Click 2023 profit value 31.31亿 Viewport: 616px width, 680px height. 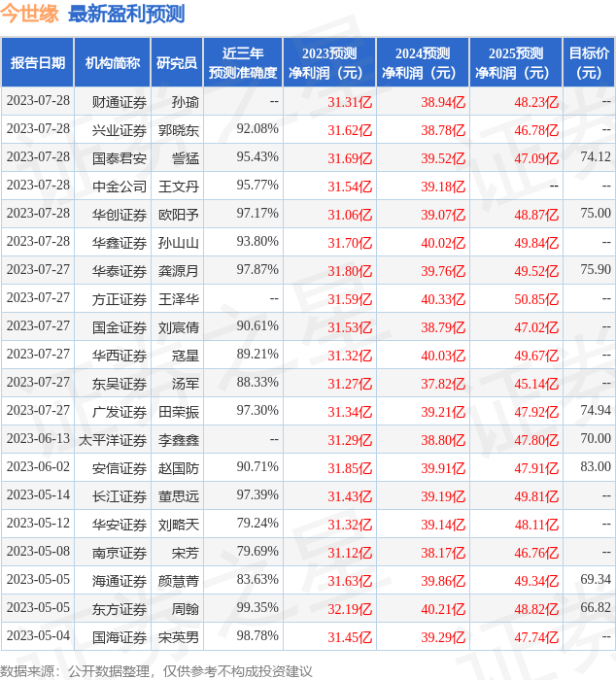(x=350, y=102)
